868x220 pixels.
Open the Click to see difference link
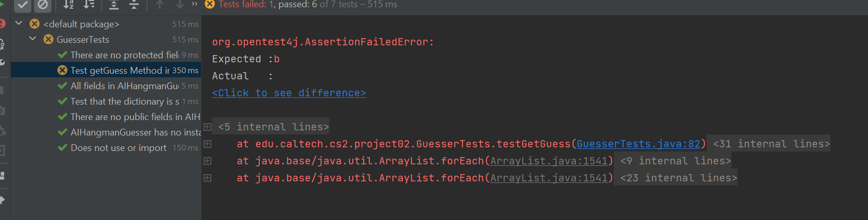pos(289,93)
